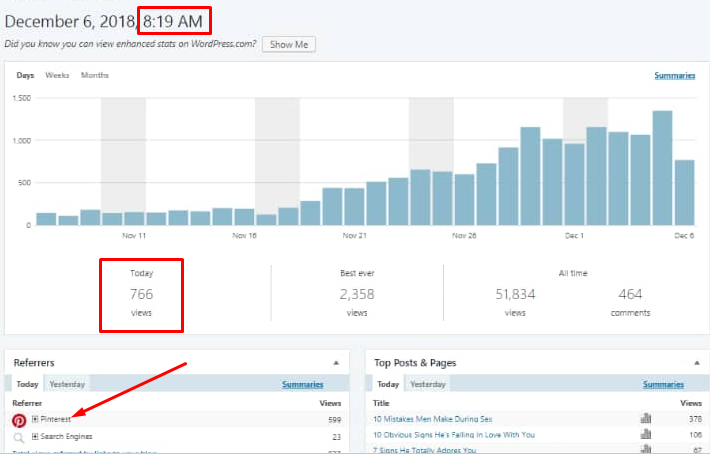Switch chart to Months view

click(x=95, y=76)
